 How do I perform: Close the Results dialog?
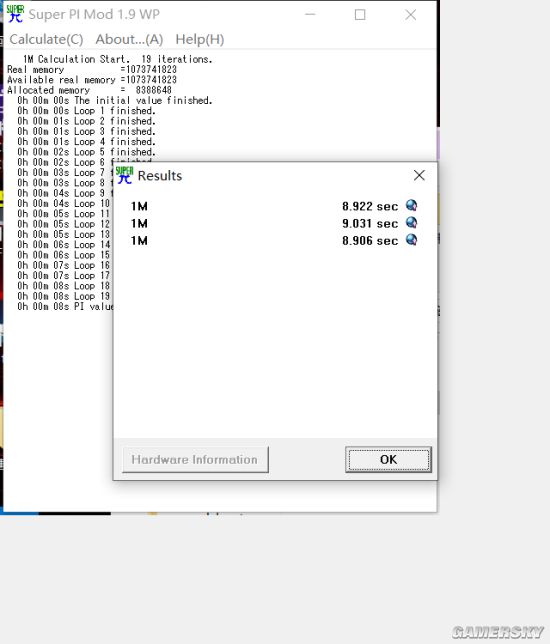[419, 175]
